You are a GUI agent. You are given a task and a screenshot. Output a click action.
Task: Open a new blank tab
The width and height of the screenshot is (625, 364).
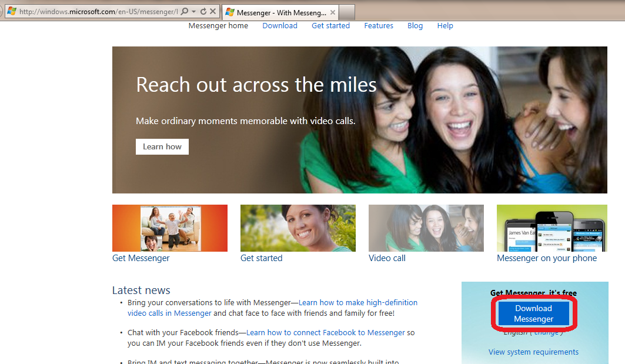347,12
